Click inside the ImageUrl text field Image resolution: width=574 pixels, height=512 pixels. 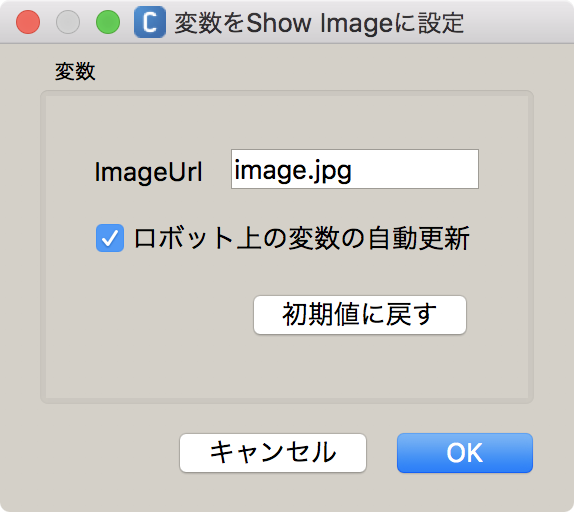tap(355, 169)
